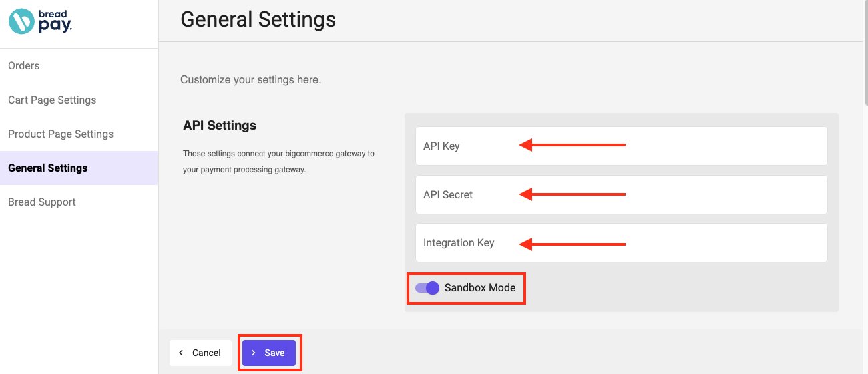
Task: Click the left chevron icon in Cancel
Action: click(181, 353)
